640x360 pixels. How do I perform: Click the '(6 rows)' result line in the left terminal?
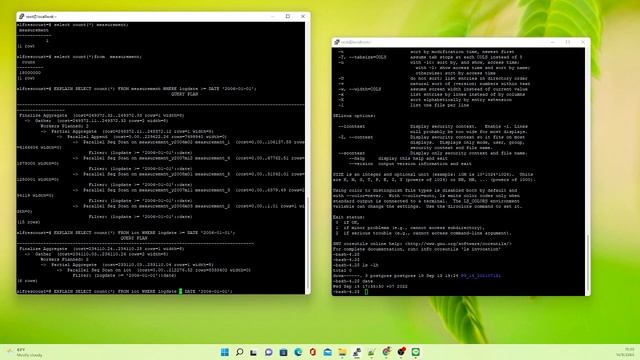coord(27,281)
